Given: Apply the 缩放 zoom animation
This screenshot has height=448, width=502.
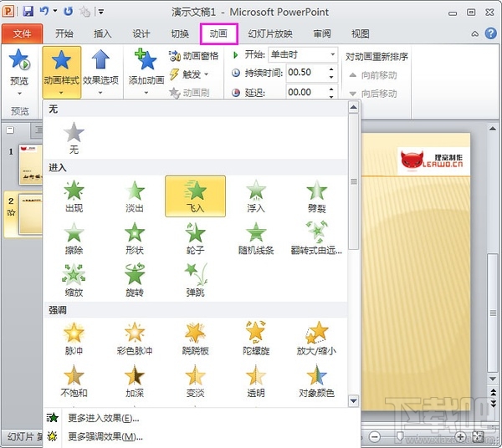Looking at the screenshot, I should 74,281.
